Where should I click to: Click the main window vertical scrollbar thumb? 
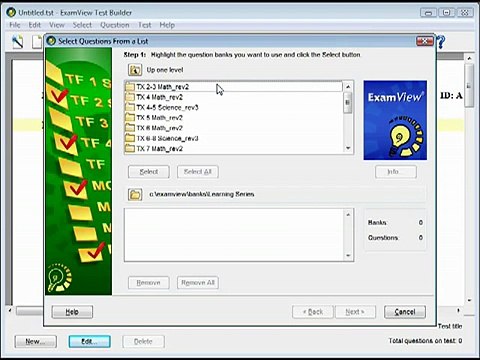469,86
